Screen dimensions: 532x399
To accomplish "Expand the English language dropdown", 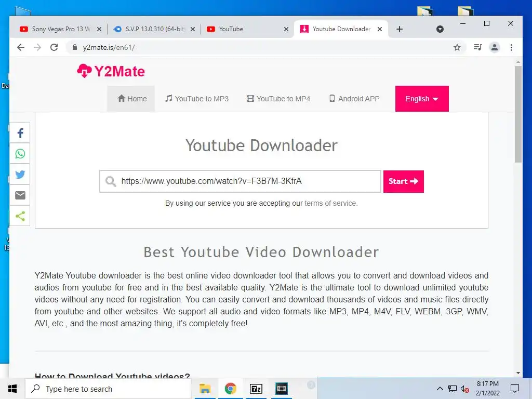I will point(422,99).
